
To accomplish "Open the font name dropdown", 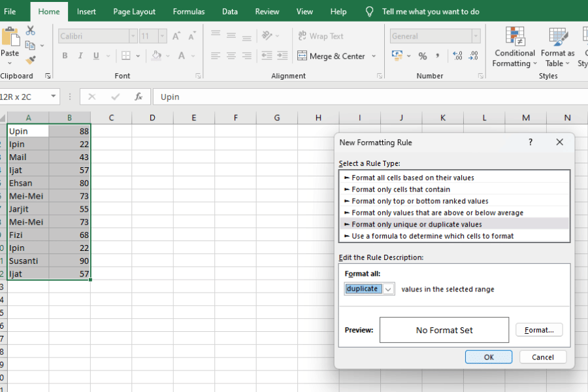I will (x=133, y=36).
